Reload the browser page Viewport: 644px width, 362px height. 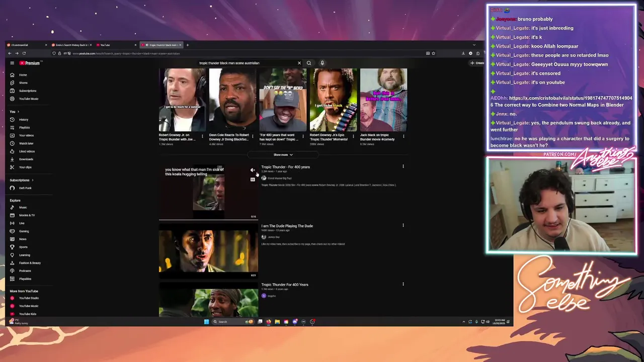pyautogui.click(x=24, y=53)
